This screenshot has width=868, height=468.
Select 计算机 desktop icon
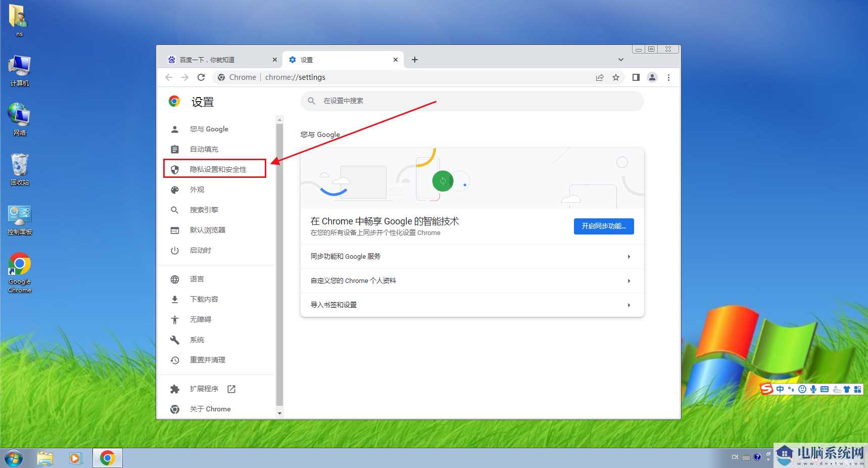(x=20, y=71)
